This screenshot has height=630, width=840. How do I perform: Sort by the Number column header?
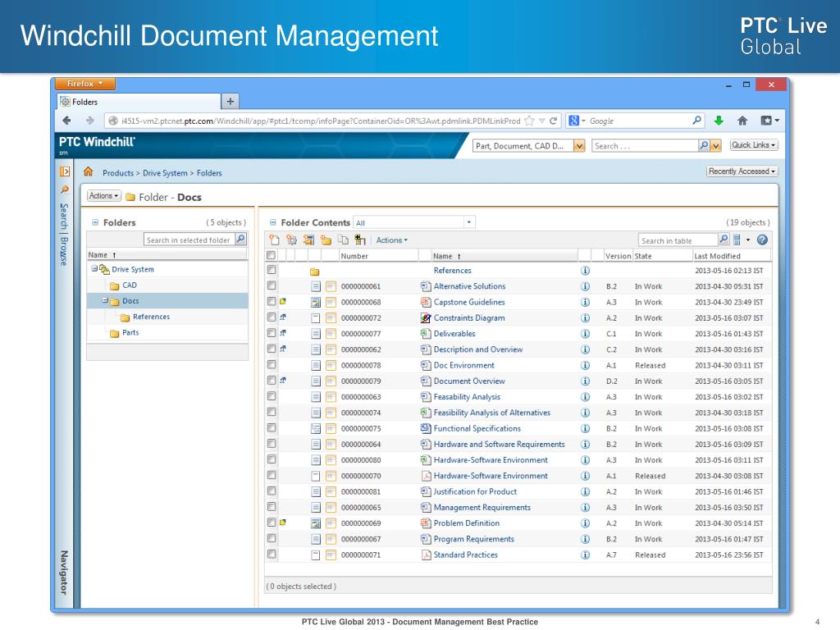point(354,256)
